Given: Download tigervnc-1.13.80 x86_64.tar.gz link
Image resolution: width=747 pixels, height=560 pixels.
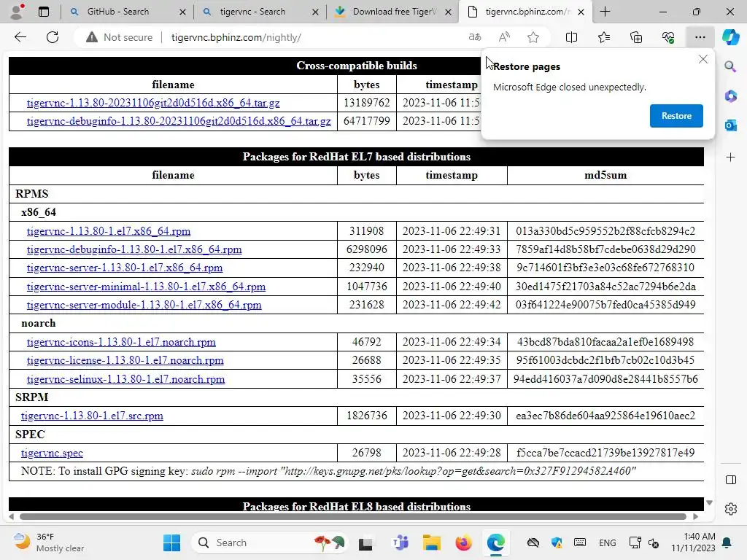Looking at the screenshot, I should coord(153,103).
